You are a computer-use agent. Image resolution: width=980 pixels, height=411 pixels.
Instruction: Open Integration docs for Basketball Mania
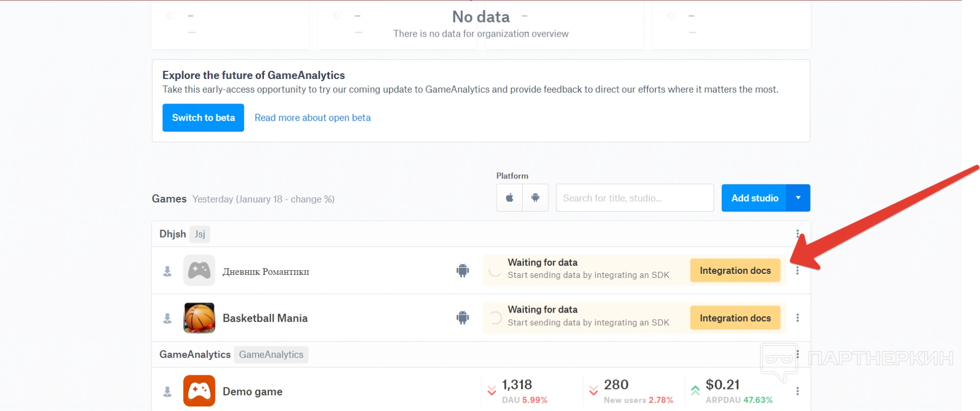pyautogui.click(x=735, y=318)
